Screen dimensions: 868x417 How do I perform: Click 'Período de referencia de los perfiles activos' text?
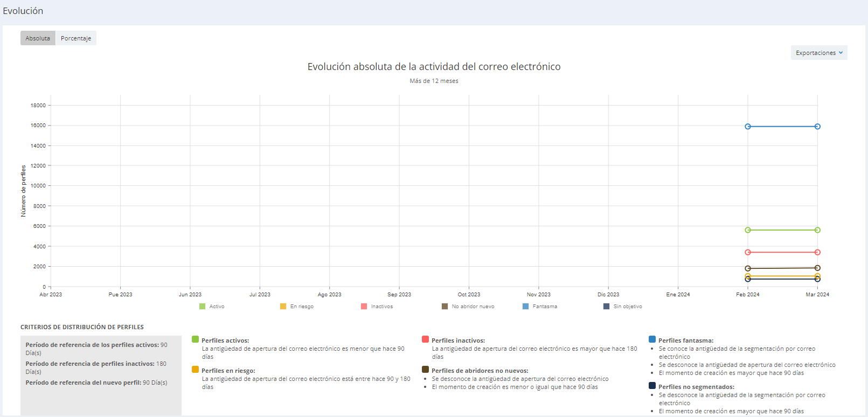pyautogui.click(x=92, y=345)
